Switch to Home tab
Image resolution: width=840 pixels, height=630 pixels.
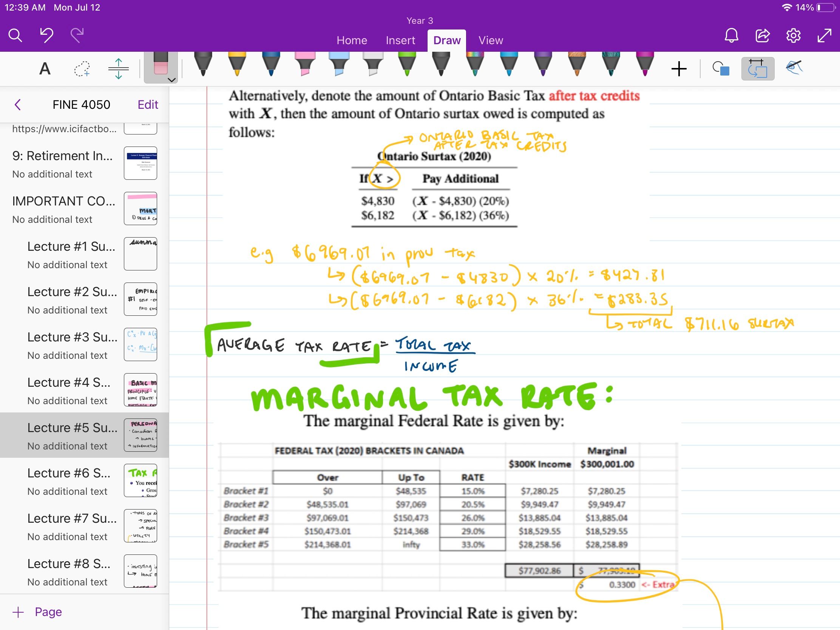click(351, 40)
